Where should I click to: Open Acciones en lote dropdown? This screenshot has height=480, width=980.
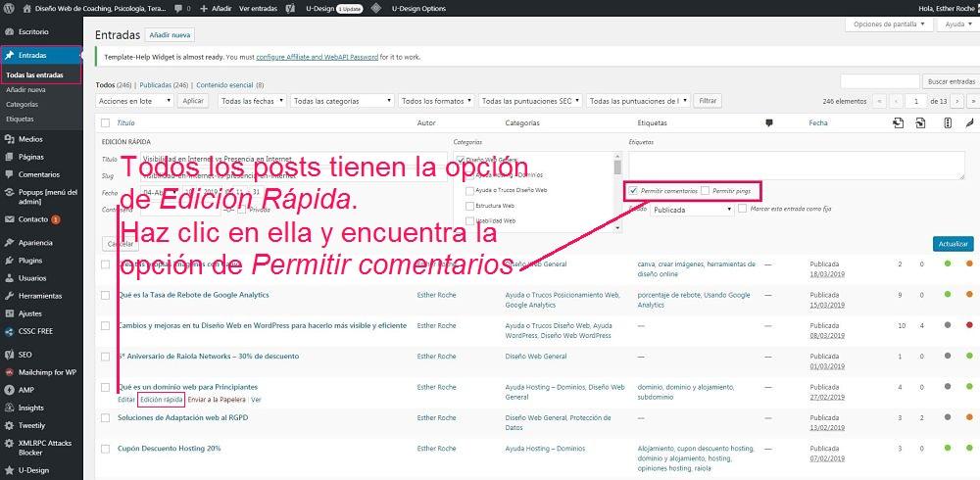click(x=135, y=101)
